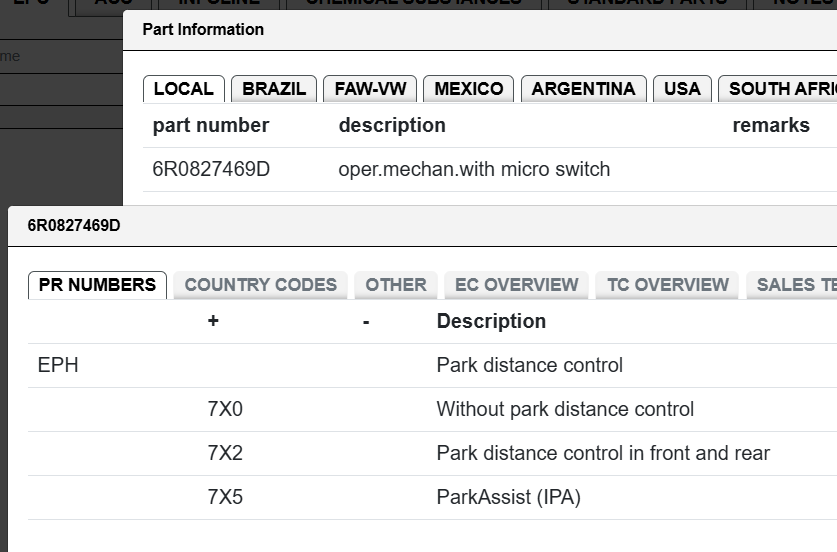
Task: Open the SOUTH AFRICA tab
Action: pyautogui.click(x=778, y=89)
